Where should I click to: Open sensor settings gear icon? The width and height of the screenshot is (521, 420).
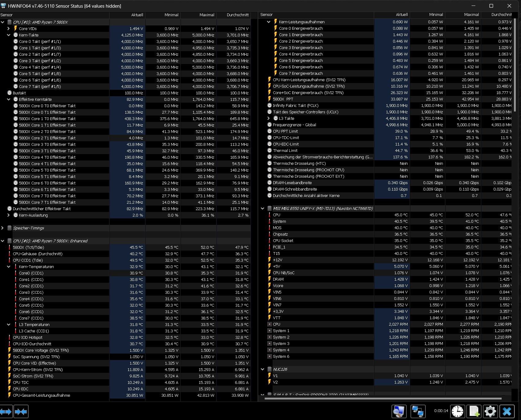490,411
